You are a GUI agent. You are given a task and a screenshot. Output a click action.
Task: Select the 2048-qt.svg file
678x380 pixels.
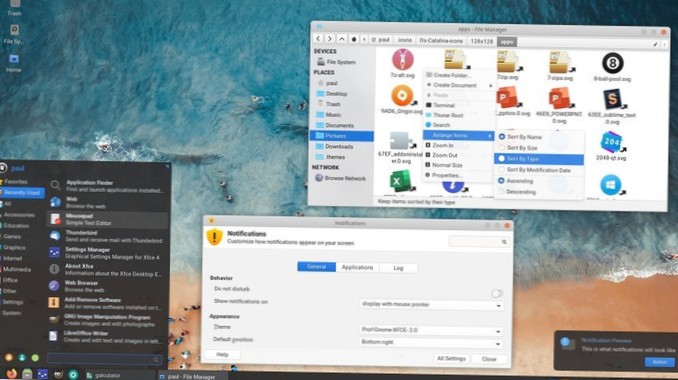click(x=611, y=143)
